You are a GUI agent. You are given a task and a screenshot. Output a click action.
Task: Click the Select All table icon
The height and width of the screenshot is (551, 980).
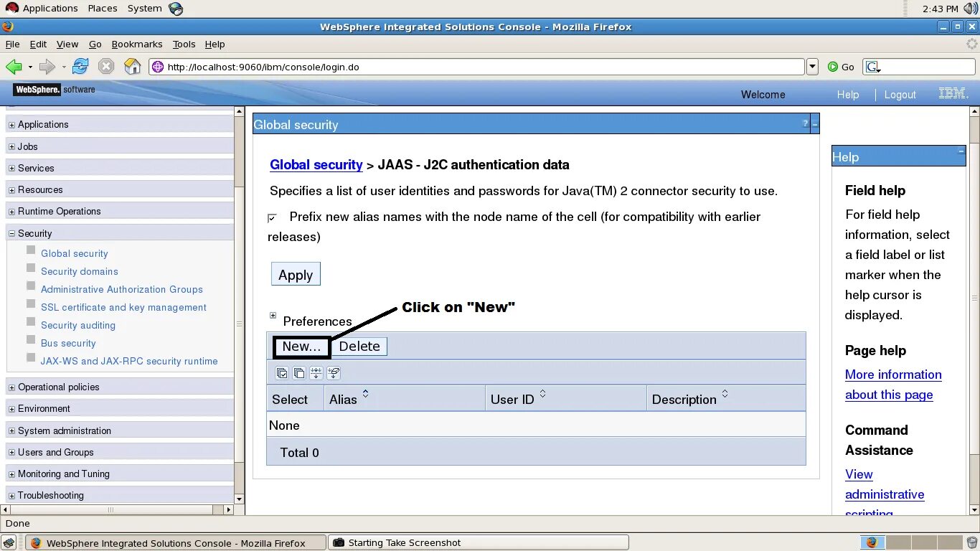pyautogui.click(x=282, y=373)
